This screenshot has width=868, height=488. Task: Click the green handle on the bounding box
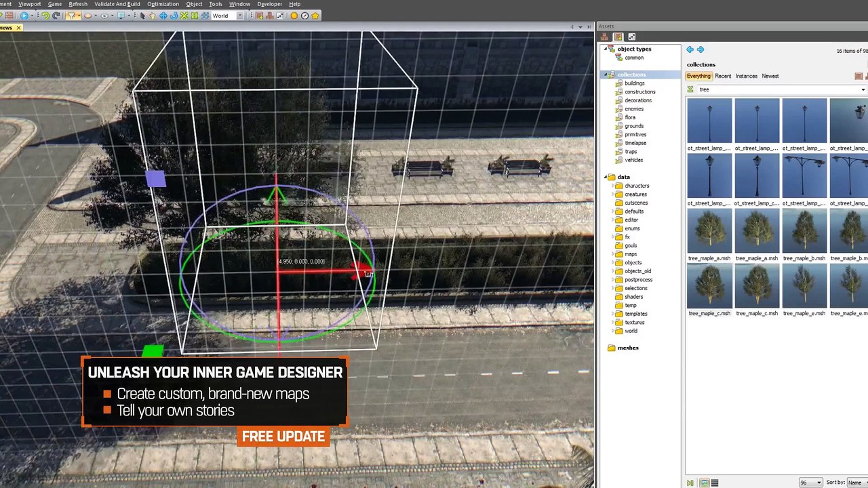click(x=153, y=351)
